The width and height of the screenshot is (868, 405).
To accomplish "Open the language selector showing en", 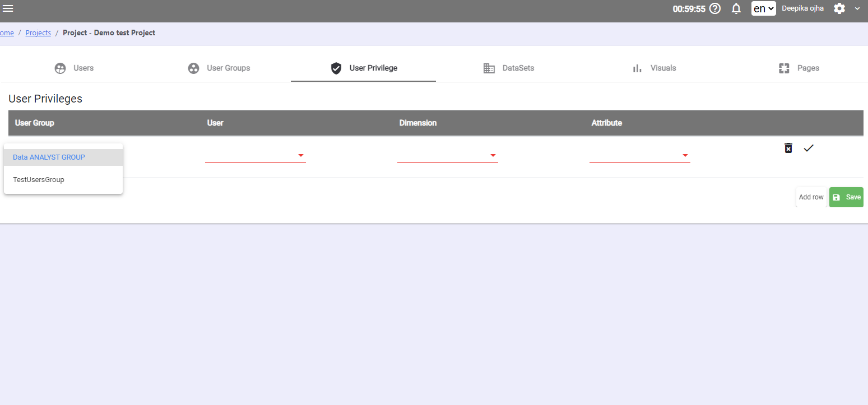I will (763, 8).
